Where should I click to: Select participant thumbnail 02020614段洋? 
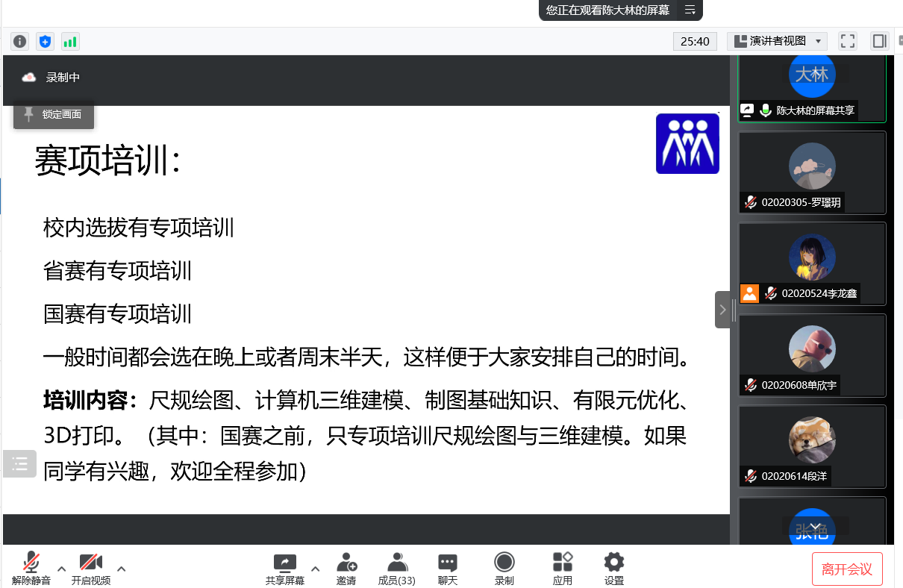click(812, 446)
